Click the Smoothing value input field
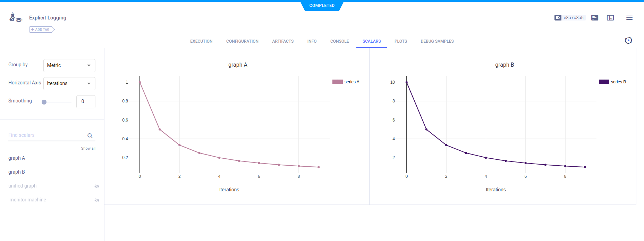This screenshot has height=241, width=644. click(x=86, y=101)
